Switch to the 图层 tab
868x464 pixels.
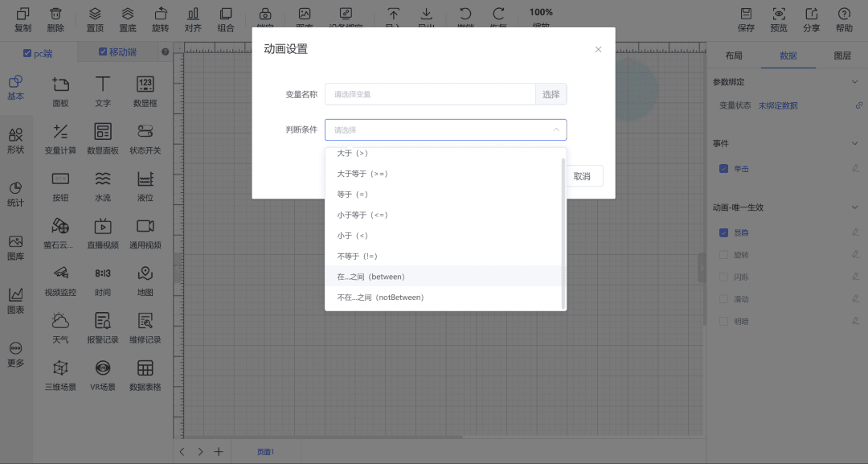pos(842,55)
